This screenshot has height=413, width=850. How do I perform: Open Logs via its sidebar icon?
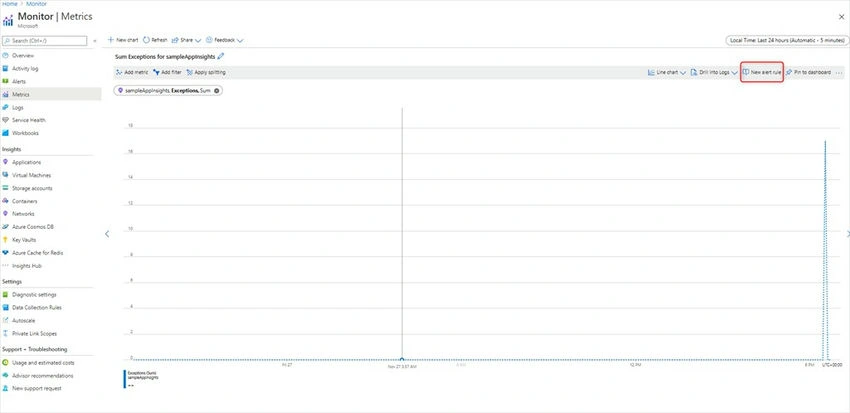pyautogui.click(x=6, y=107)
